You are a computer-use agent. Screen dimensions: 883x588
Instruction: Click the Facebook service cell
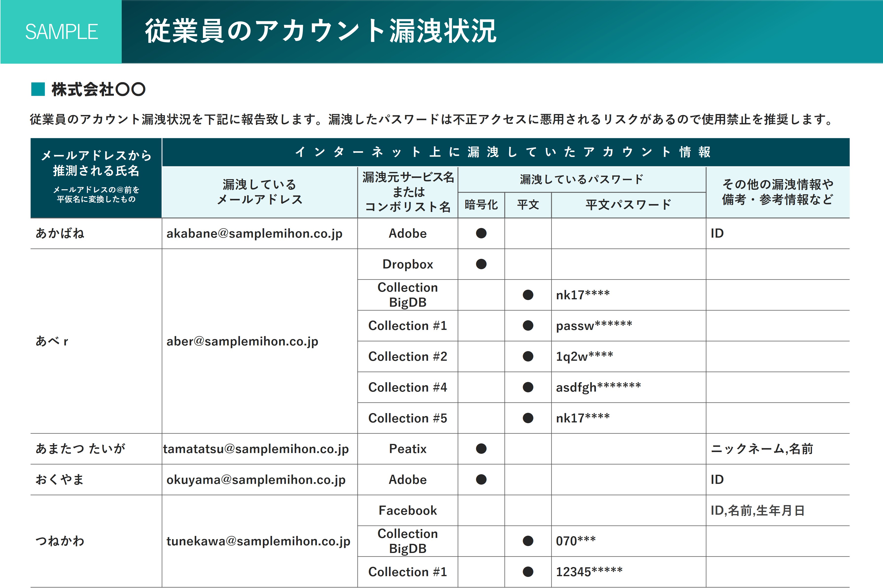tap(408, 510)
